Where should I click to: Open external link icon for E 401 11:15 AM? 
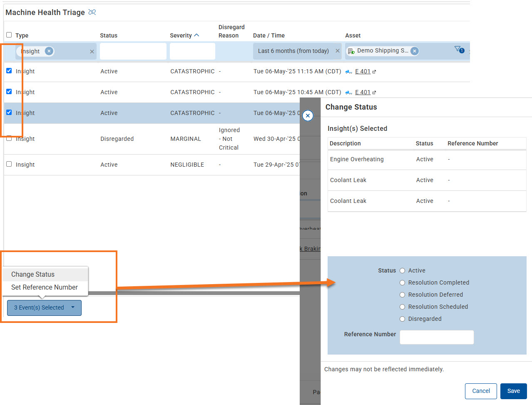(374, 72)
